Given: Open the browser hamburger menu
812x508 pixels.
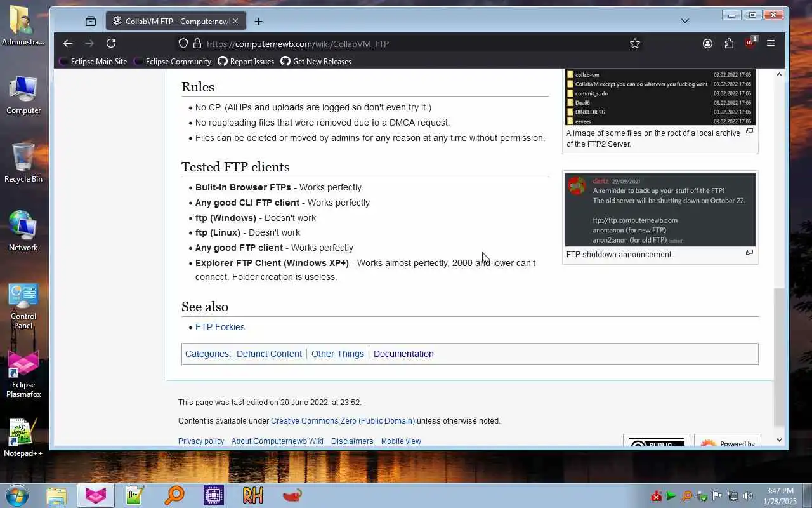Looking at the screenshot, I should pyautogui.click(x=771, y=43).
